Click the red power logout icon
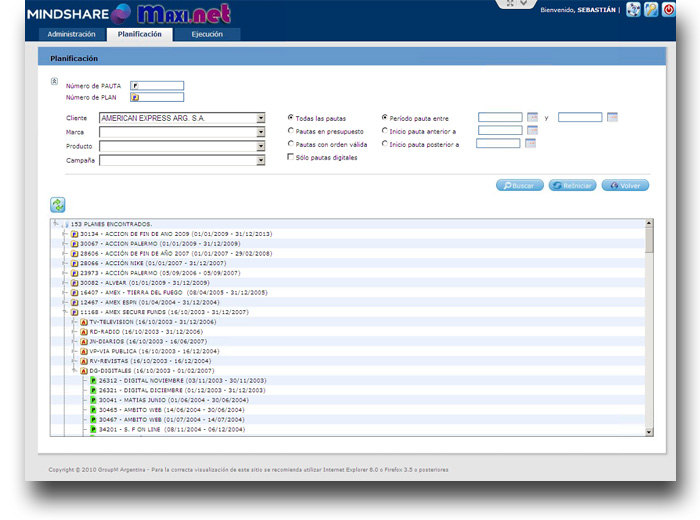Image resolution: width=700 pixels, height=520 pixels. point(667,10)
